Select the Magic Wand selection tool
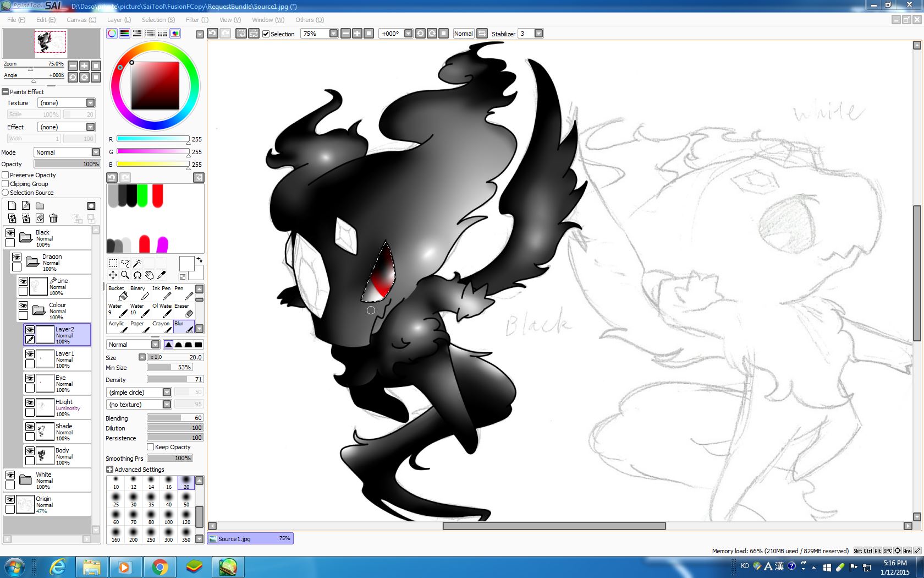 click(x=137, y=263)
